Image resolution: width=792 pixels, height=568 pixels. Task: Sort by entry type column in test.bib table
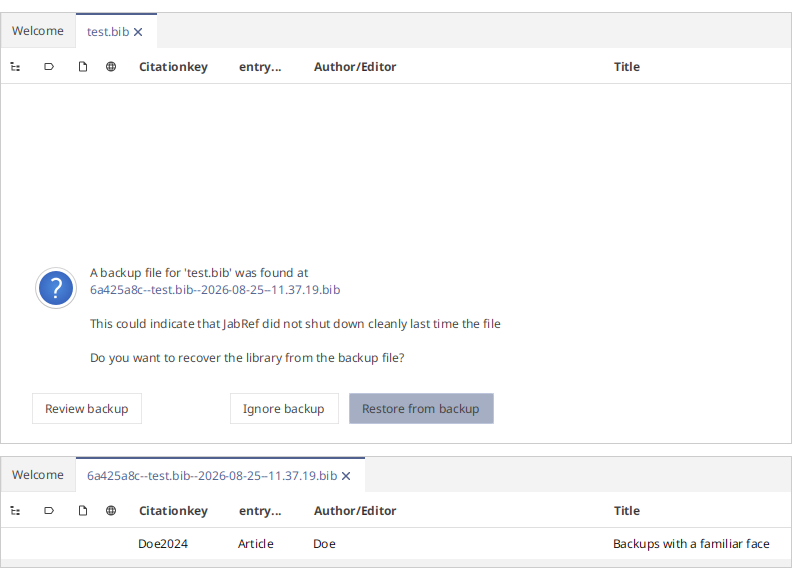pos(260,67)
